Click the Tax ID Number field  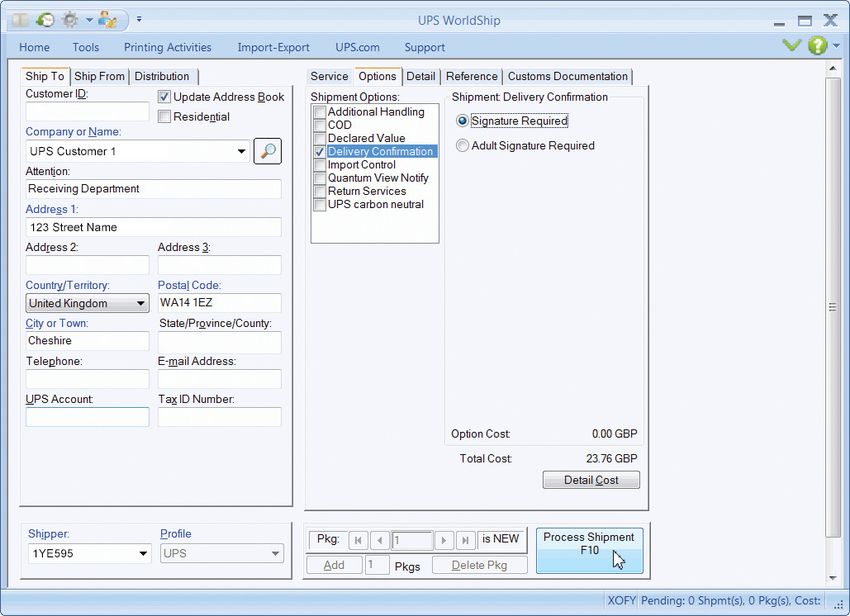220,417
